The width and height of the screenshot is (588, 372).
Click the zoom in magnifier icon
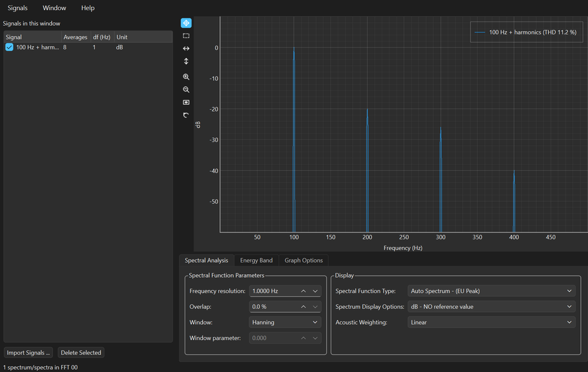point(186,77)
